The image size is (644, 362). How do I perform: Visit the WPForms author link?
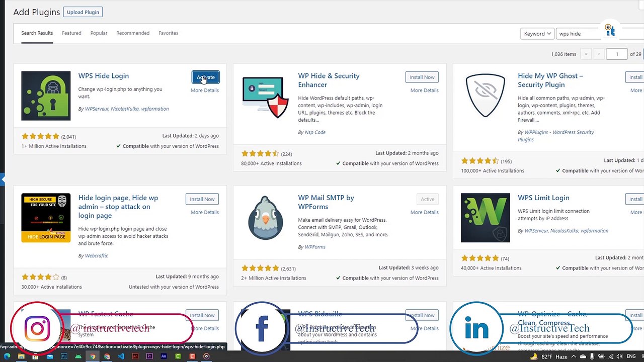[x=315, y=247]
